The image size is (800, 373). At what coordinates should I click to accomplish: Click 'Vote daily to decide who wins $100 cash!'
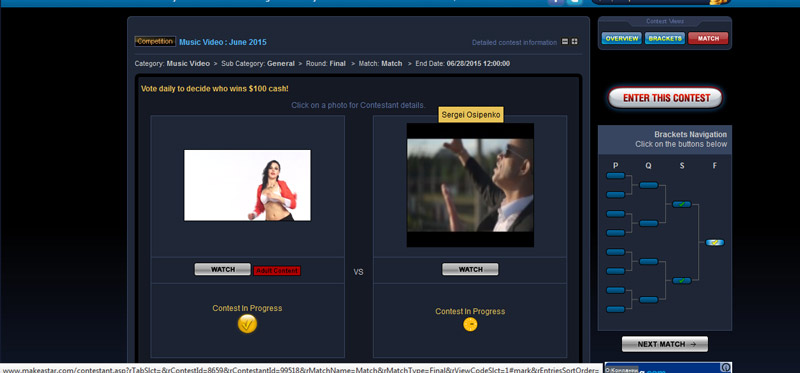pos(215,89)
